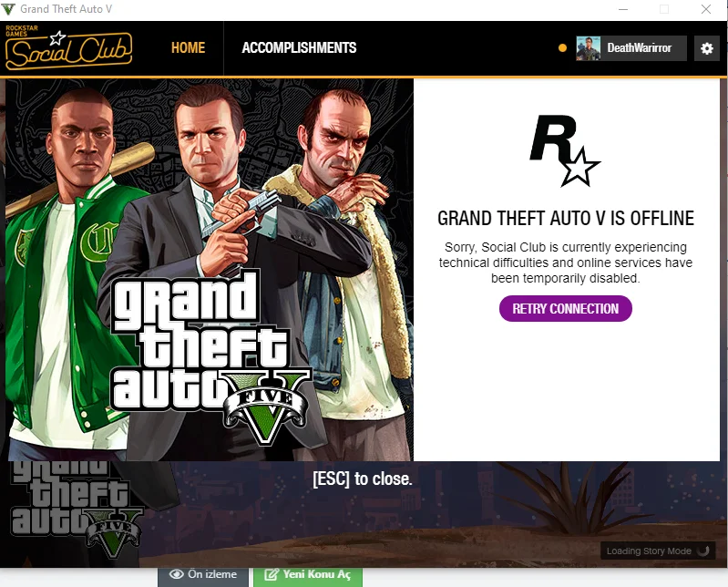Viewport: 728px width, 587px height.
Task: Click the orange online status dot
Action: click(x=562, y=47)
